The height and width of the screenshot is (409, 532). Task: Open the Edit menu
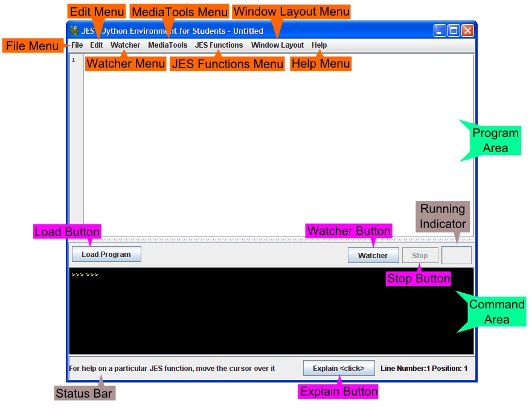97,45
